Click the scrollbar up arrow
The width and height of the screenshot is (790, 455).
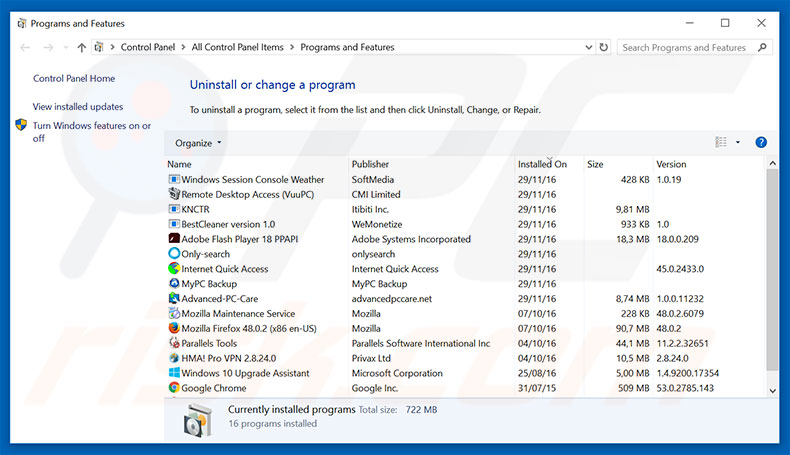772,163
